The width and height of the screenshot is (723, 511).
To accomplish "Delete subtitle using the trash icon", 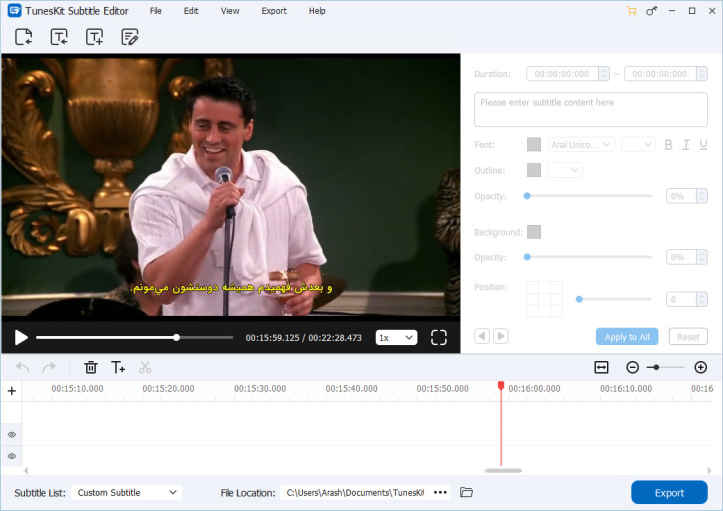I will pyautogui.click(x=91, y=368).
